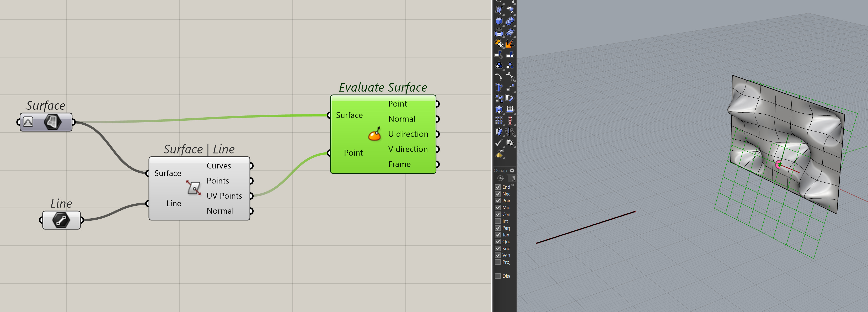
Task: Select the Text object tool
Action: (x=499, y=88)
